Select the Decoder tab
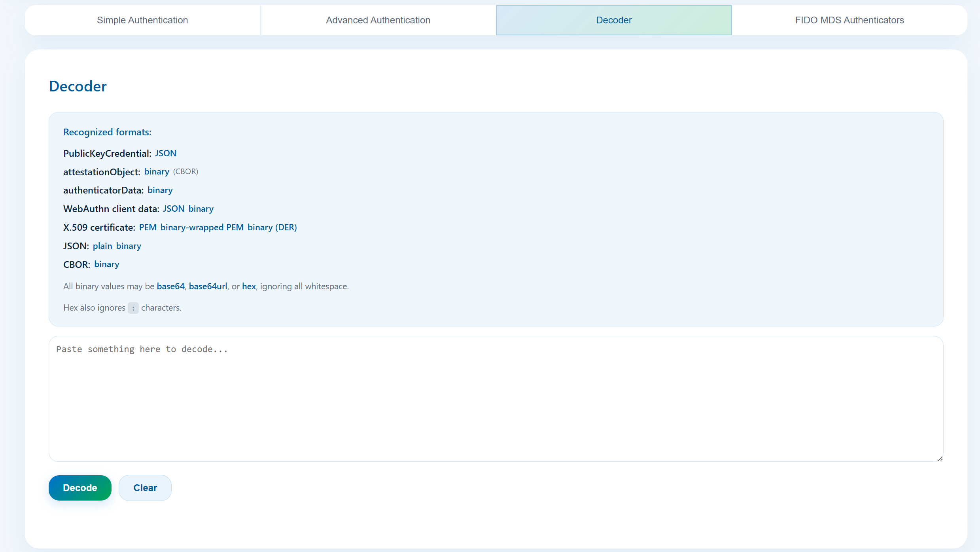The image size is (980, 552). [x=614, y=20]
